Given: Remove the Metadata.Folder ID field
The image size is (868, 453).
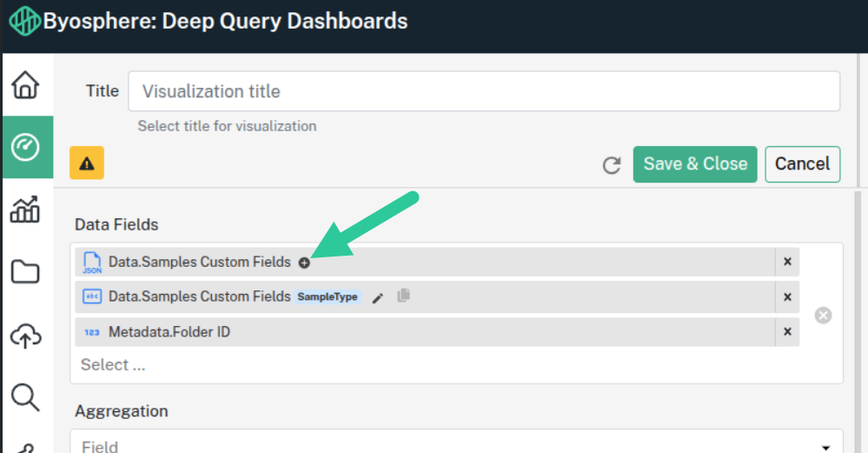Looking at the screenshot, I should click(787, 332).
